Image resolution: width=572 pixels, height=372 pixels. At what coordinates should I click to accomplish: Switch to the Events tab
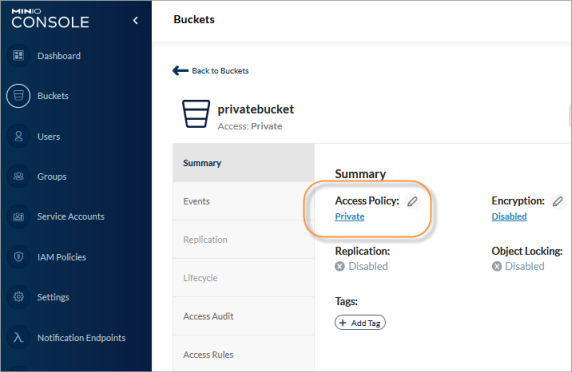244,201
